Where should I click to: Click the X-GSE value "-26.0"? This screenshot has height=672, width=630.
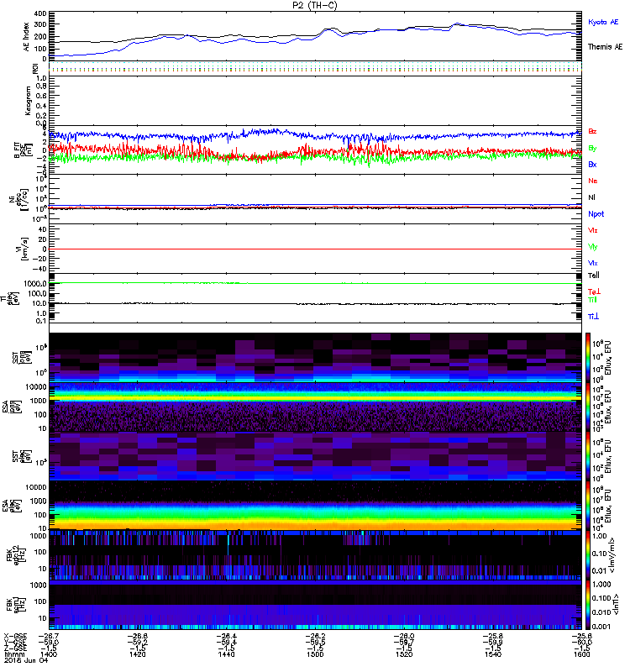point(404,636)
